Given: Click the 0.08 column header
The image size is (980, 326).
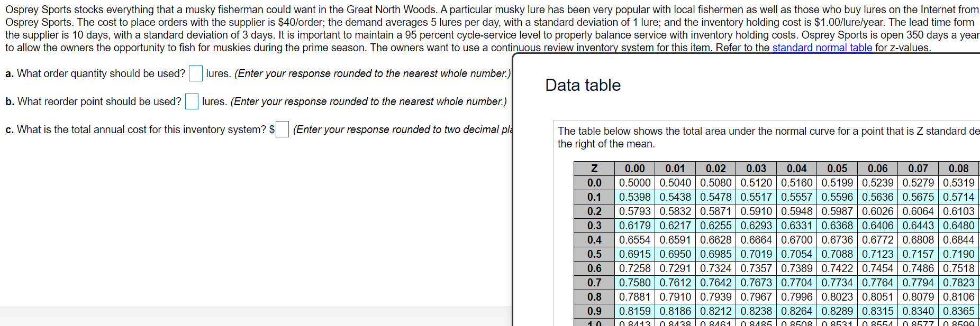Looking at the screenshot, I should pos(958,169).
